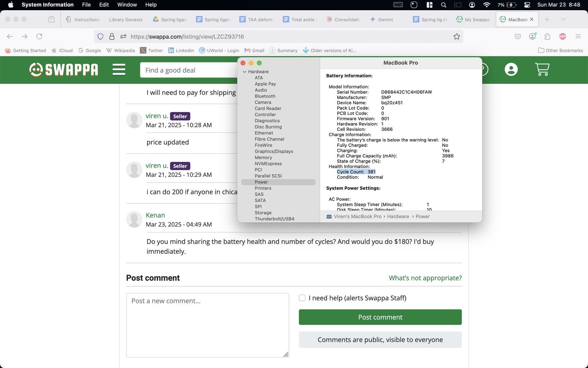The image size is (588, 368).
Task: Open Control Center from the menu bar
Action: click(x=527, y=5)
